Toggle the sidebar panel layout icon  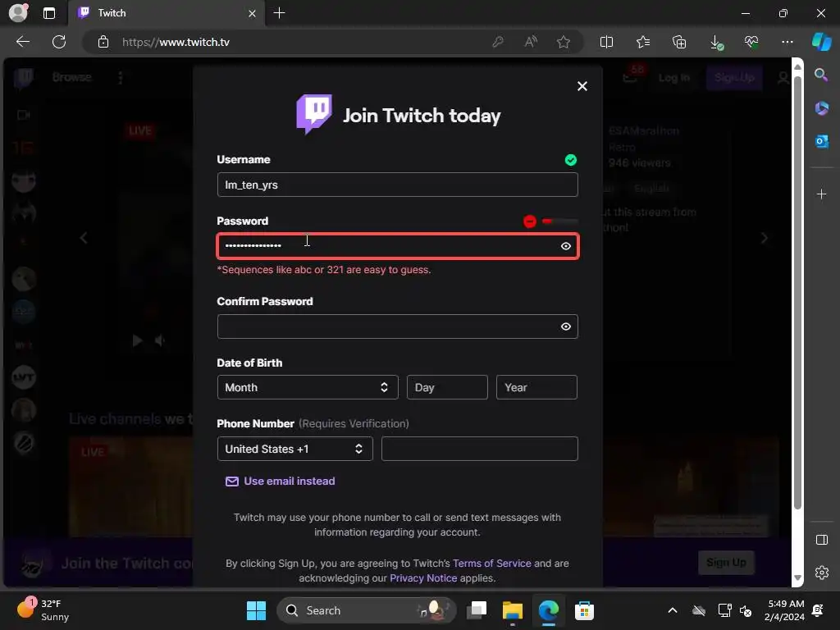(821, 540)
